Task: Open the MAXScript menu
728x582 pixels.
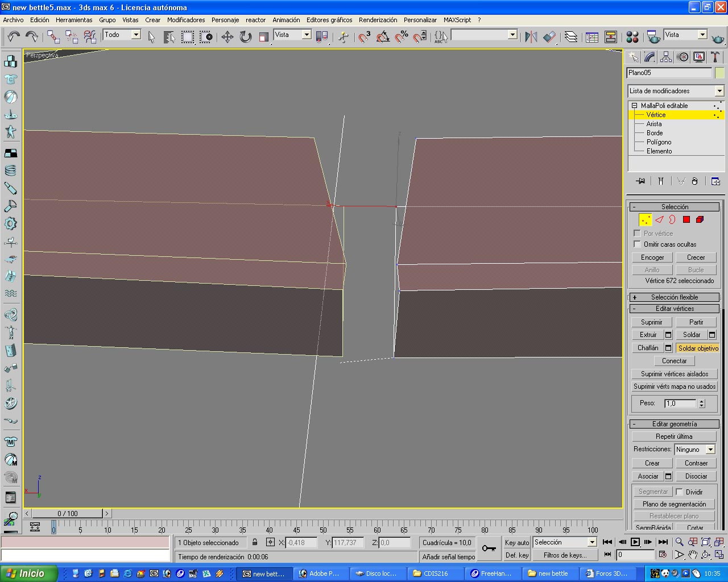Action: pos(457,20)
